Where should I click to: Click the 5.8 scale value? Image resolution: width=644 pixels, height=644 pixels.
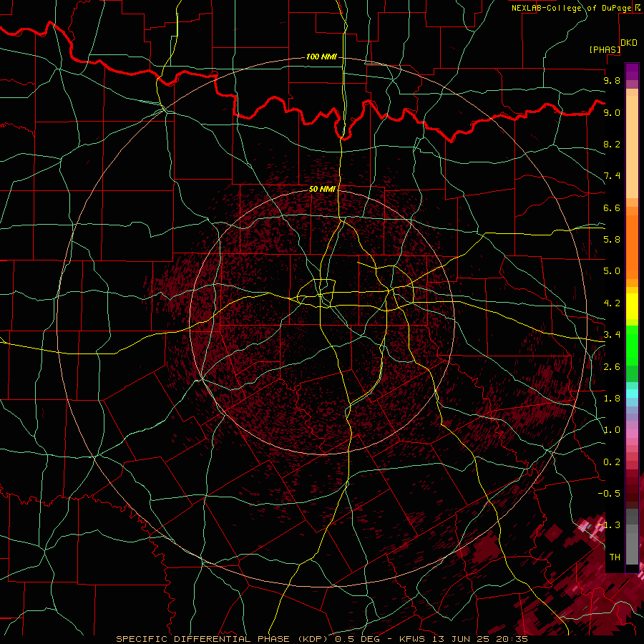[612, 239]
